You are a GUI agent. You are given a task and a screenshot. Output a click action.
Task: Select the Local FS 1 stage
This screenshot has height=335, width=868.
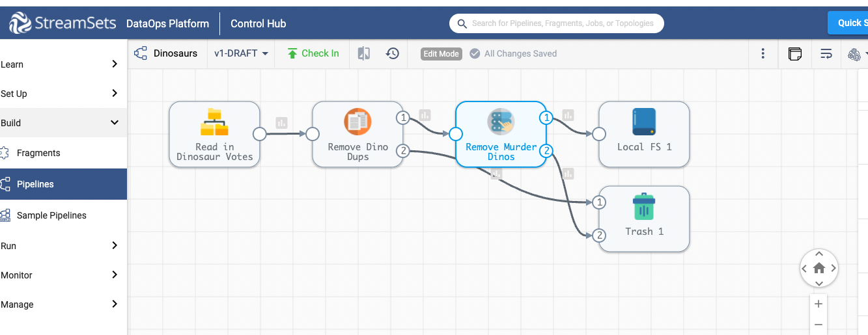point(644,134)
